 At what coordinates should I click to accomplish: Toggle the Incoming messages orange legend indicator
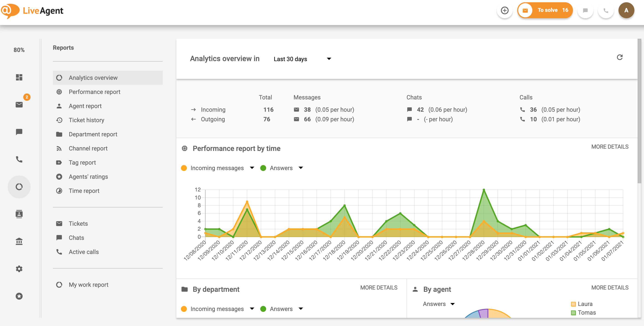tap(184, 168)
